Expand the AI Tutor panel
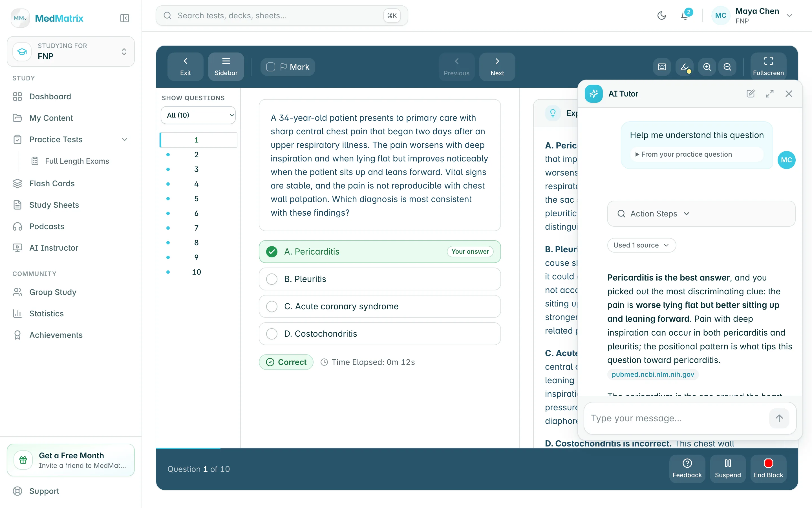This screenshot has width=812, height=508. [x=769, y=94]
